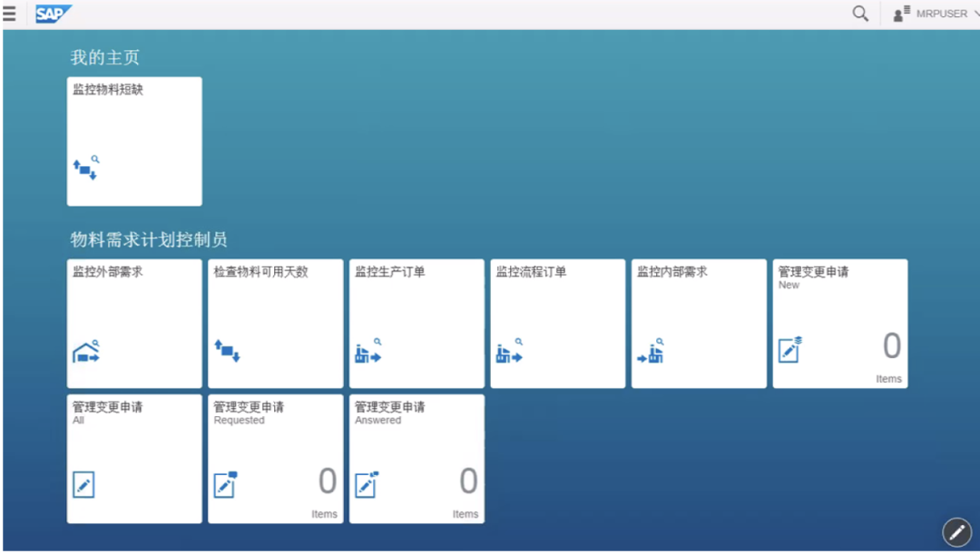The image size is (980, 554).
Task: Click the factory icon on 监控生产订单 tile
Action: [367, 352]
